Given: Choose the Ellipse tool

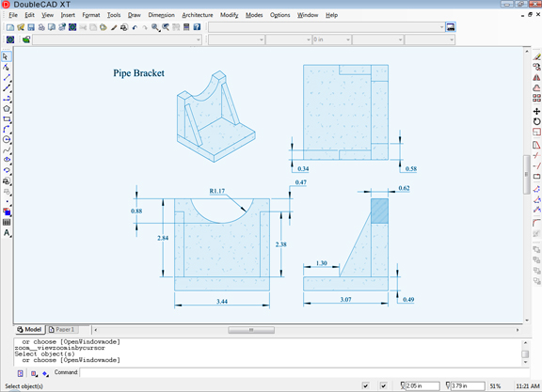Looking at the screenshot, I should point(7,160).
